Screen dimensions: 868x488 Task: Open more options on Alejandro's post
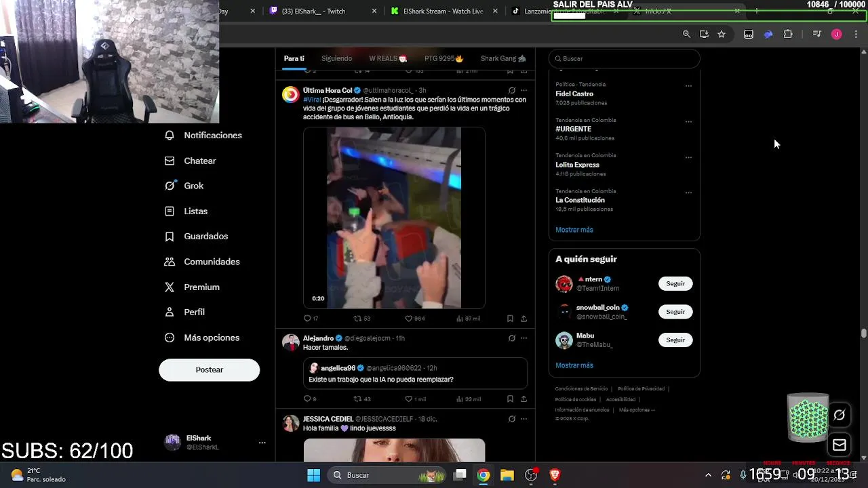coord(524,338)
